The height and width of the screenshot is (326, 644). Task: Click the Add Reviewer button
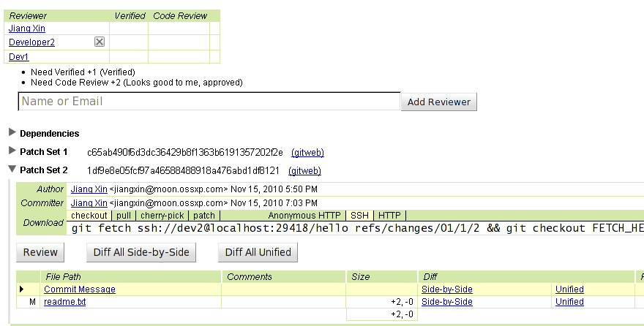(x=438, y=102)
